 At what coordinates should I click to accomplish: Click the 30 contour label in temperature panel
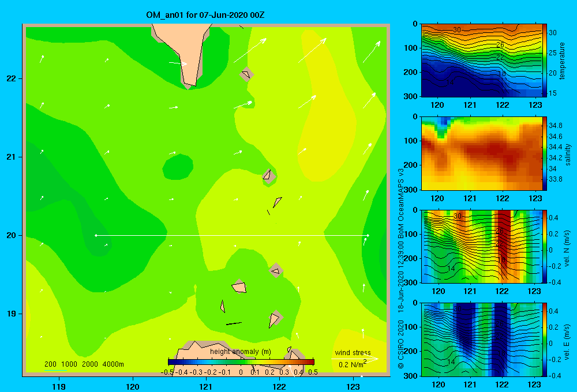(x=456, y=30)
